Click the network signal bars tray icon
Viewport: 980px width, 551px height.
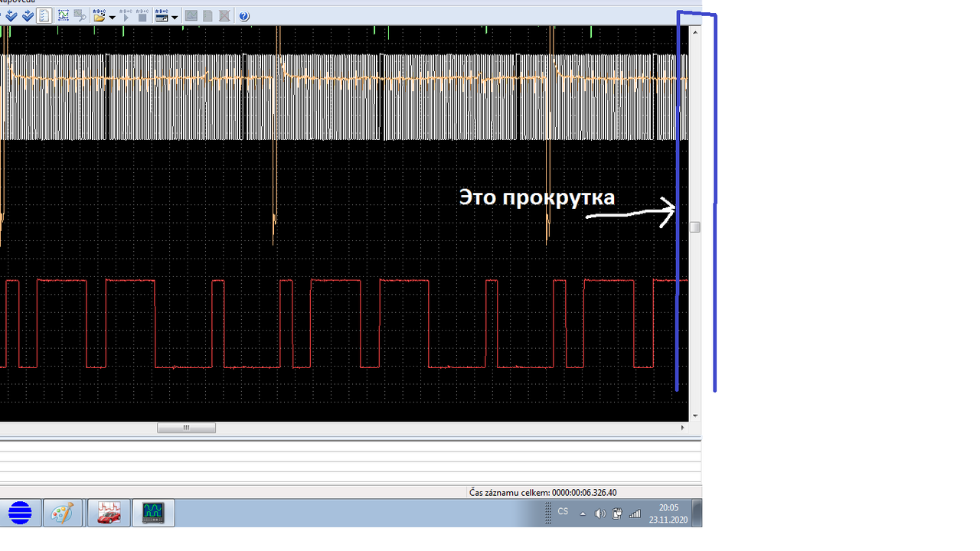(635, 514)
